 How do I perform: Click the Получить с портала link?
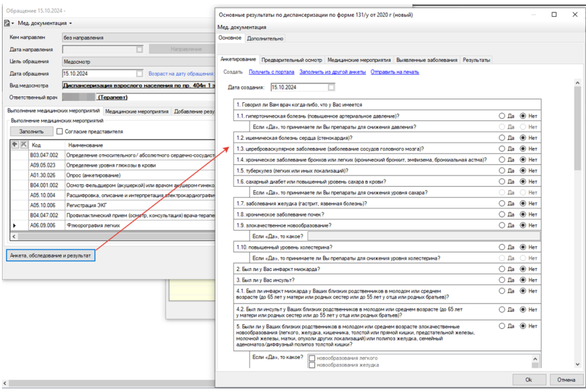click(272, 72)
